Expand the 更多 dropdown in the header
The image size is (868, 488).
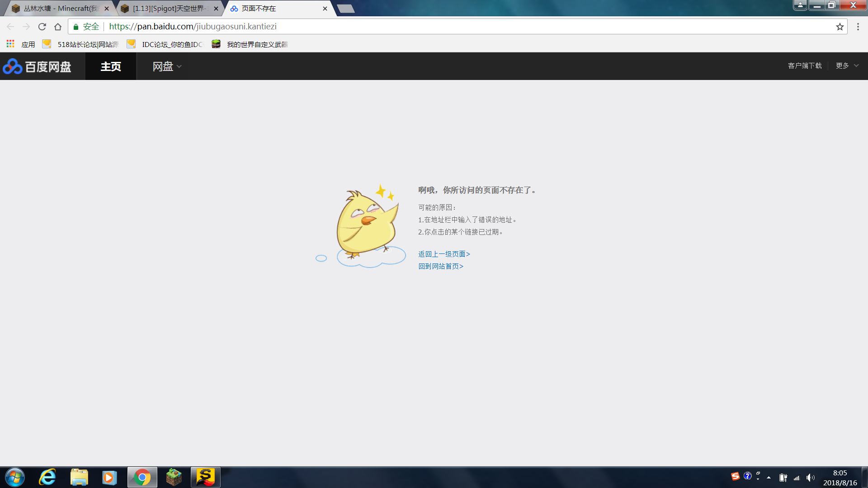pos(847,66)
